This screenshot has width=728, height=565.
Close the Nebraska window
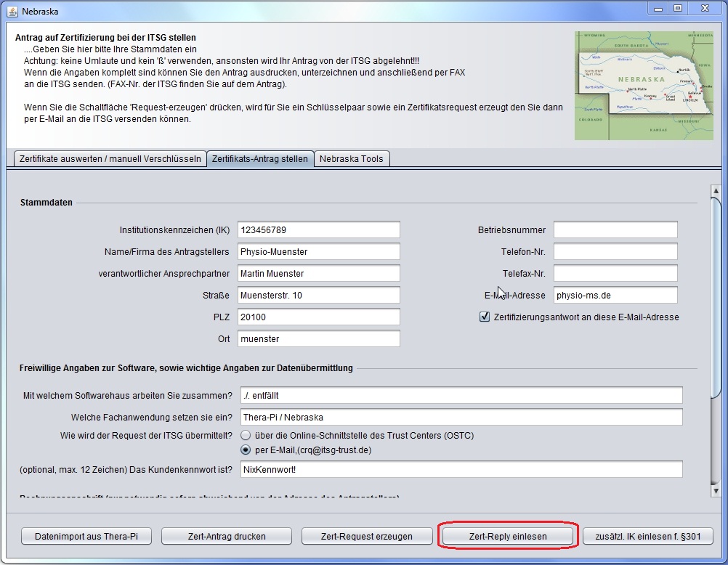705,9
